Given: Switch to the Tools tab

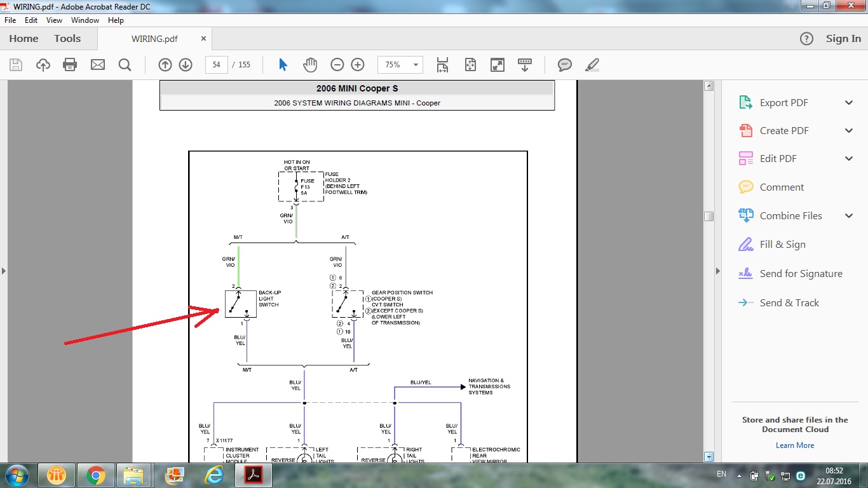Looking at the screenshot, I should [67, 39].
